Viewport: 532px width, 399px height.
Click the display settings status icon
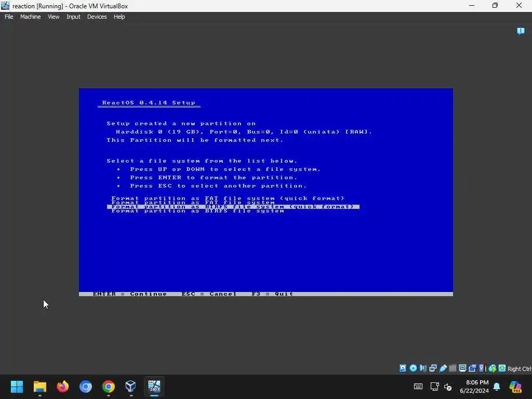(x=462, y=368)
